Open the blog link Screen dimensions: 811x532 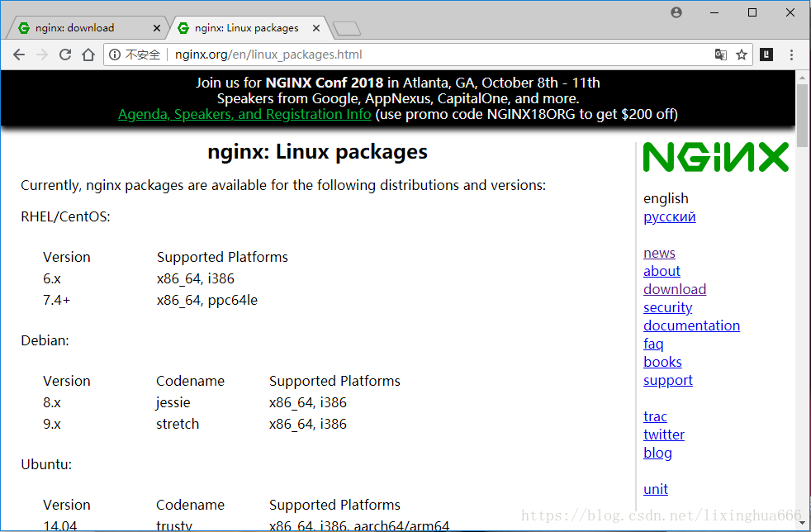pyautogui.click(x=657, y=453)
